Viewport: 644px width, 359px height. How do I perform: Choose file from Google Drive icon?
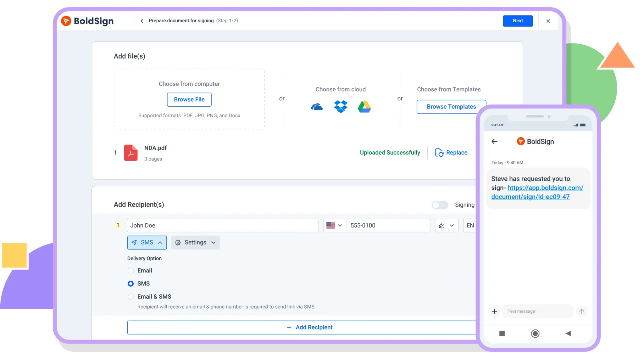click(364, 107)
